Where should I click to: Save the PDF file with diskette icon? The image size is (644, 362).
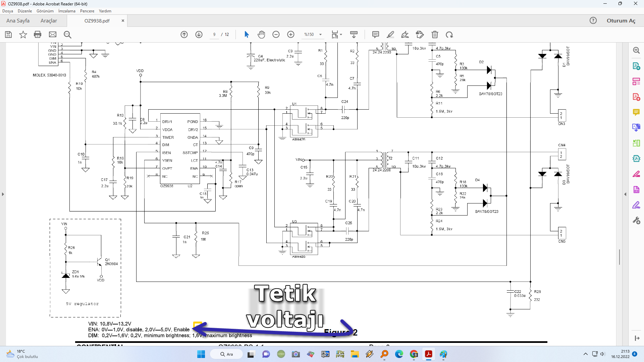pyautogui.click(x=8, y=35)
